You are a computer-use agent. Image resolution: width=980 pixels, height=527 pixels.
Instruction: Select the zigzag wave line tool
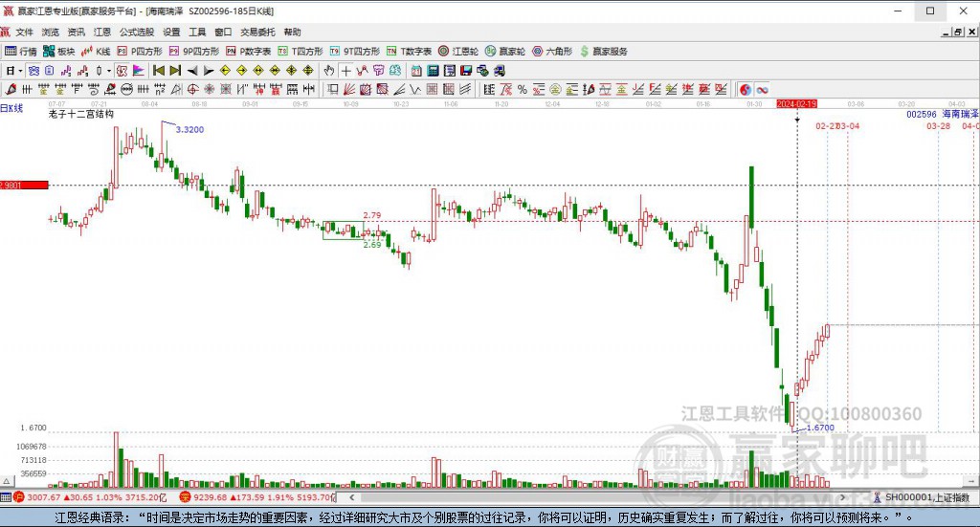[415, 89]
